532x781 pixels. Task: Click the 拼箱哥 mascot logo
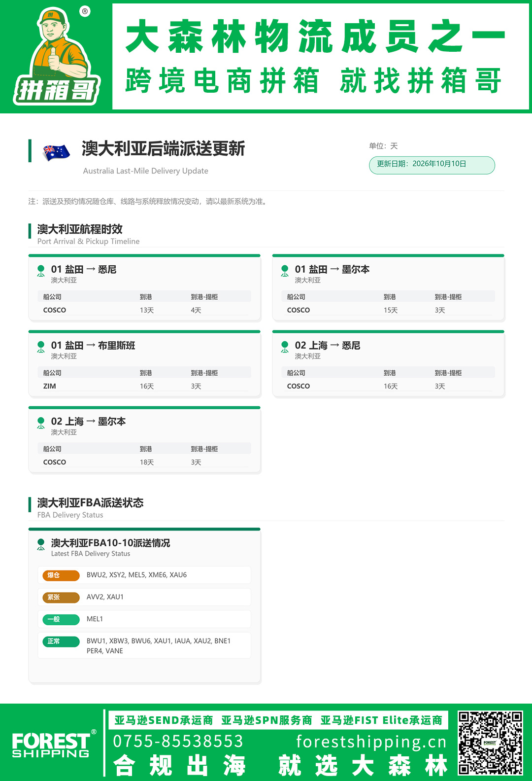coord(56,57)
